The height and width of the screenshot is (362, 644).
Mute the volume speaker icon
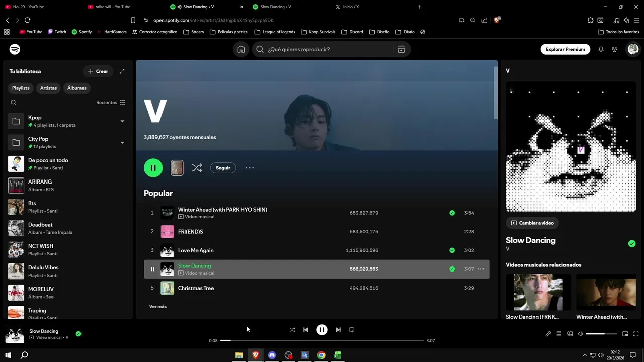(580, 334)
